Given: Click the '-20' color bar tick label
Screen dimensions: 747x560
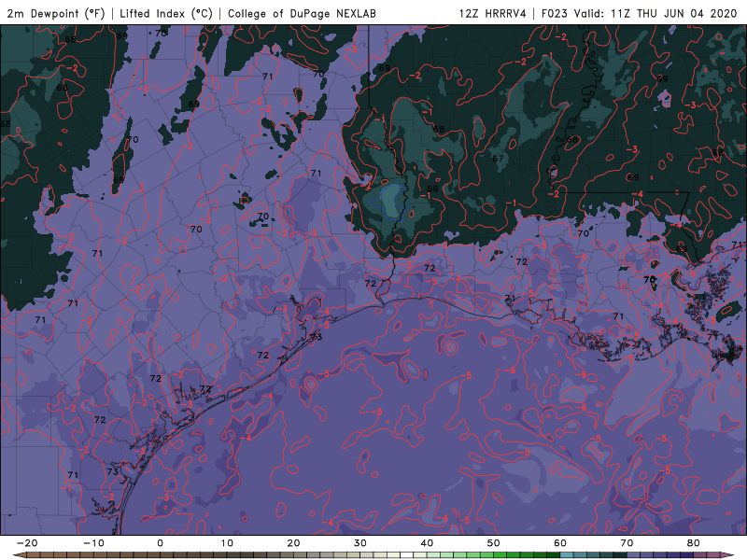Looking at the screenshot, I should (27, 543).
